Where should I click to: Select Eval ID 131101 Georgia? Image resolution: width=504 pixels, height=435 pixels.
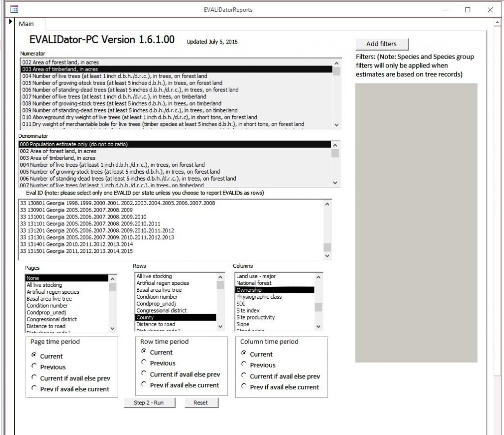pos(171,223)
